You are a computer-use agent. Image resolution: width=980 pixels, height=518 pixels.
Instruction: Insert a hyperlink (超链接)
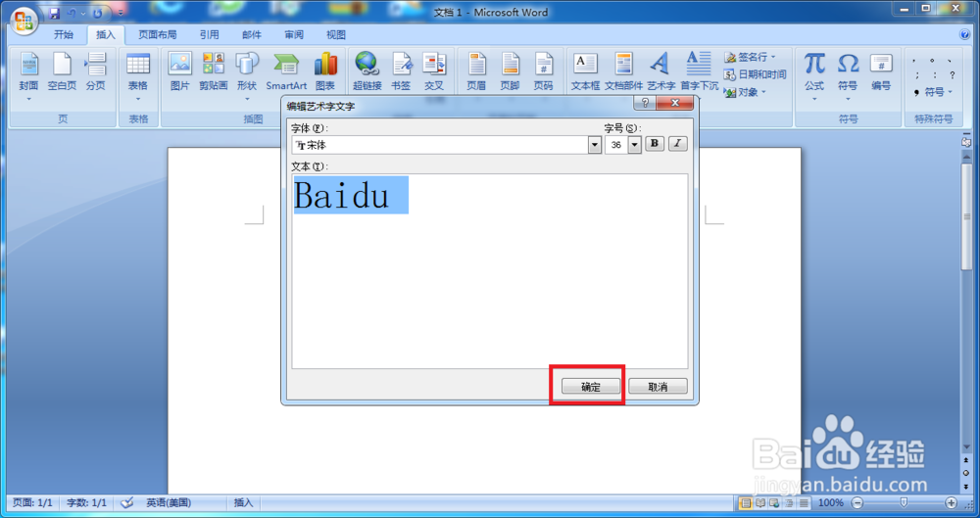pos(367,71)
